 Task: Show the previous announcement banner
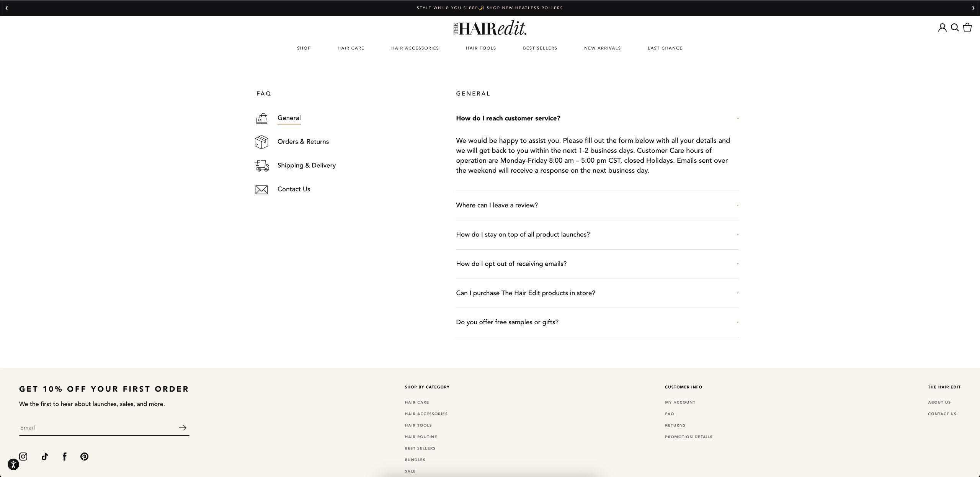(x=7, y=8)
